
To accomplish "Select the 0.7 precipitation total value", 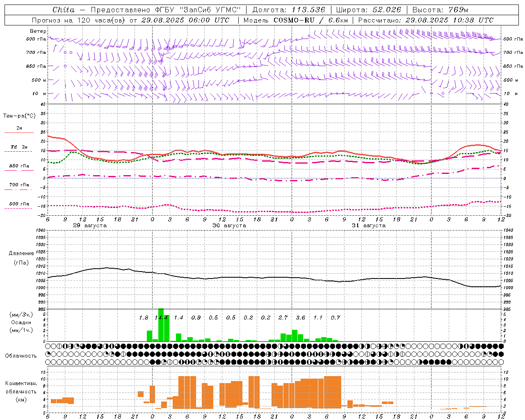I will point(336,318).
